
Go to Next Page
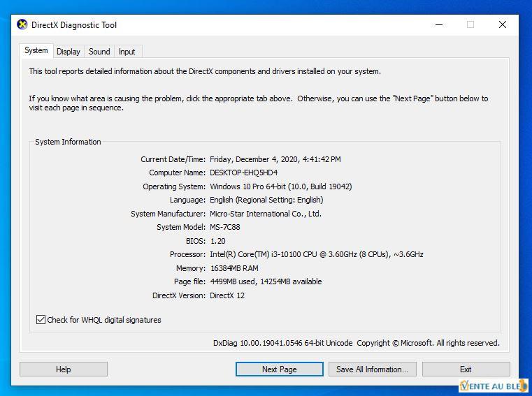pos(279,369)
